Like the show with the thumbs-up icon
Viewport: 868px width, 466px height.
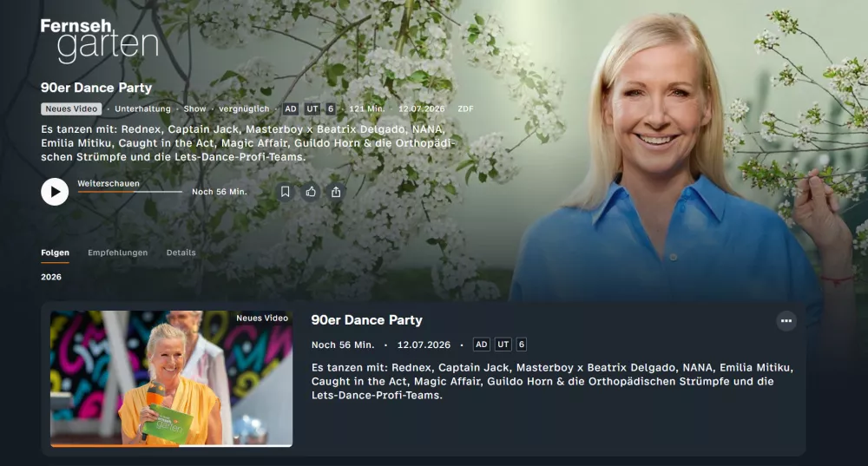pos(311,192)
